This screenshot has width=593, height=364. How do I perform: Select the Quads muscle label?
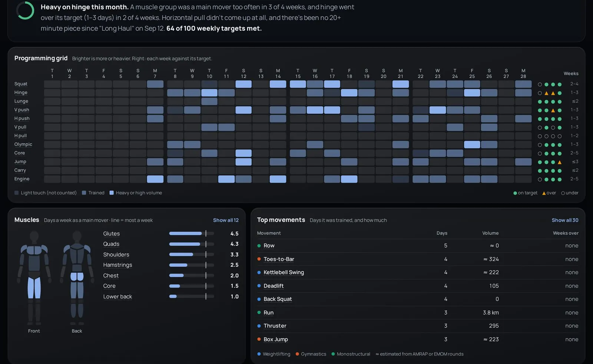(x=111, y=244)
